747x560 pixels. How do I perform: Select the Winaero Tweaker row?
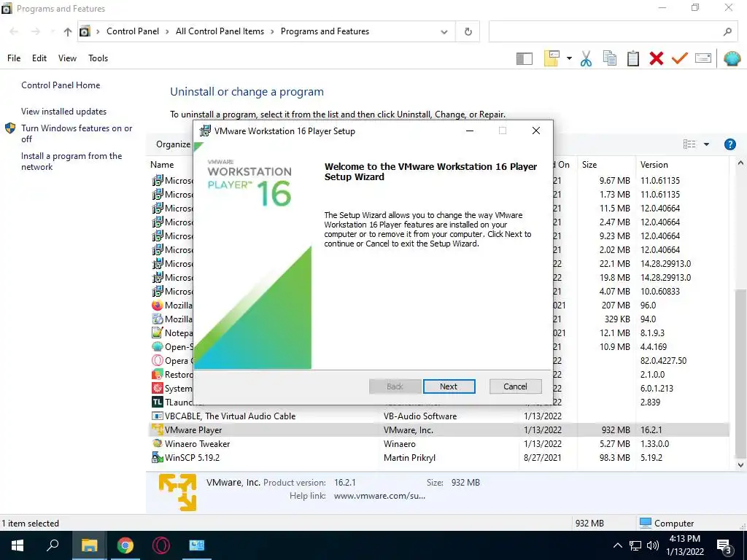(439, 444)
